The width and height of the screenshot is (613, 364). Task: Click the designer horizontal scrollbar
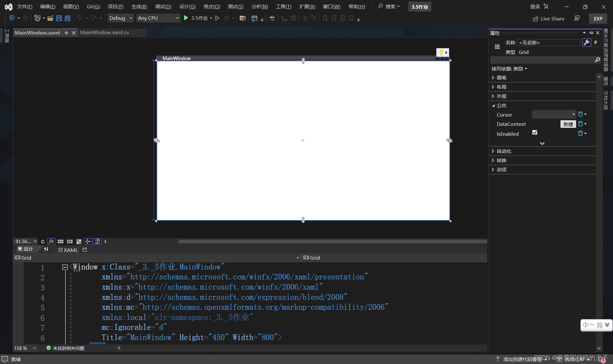(332, 242)
